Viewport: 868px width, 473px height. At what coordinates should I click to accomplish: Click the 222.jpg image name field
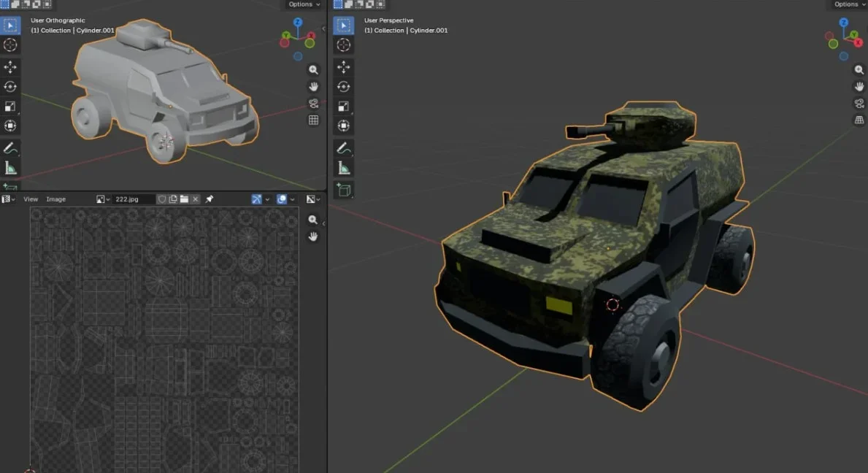[x=133, y=199]
